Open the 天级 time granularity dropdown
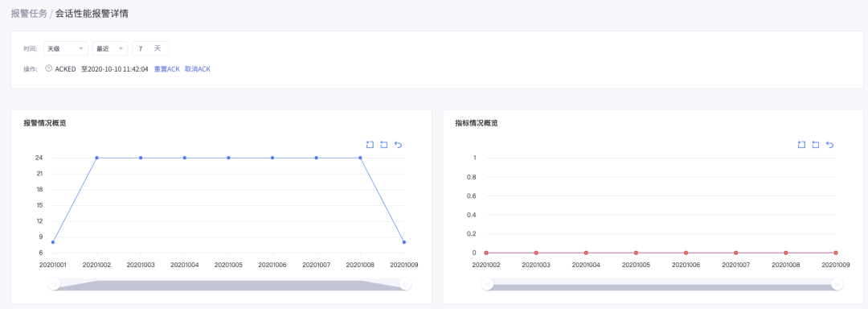Image resolution: width=868 pixels, height=309 pixels. 65,49
